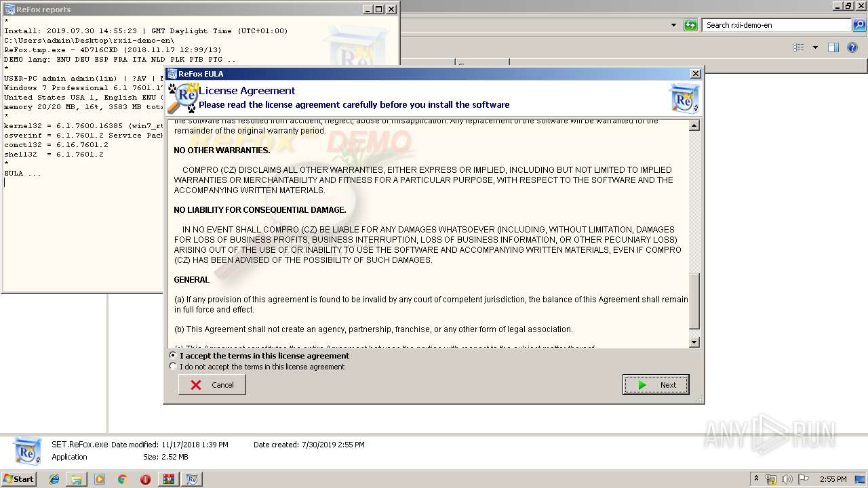868x488 pixels.
Task: Click the SET.ReFox.exe filename text
Action: pos(80,445)
